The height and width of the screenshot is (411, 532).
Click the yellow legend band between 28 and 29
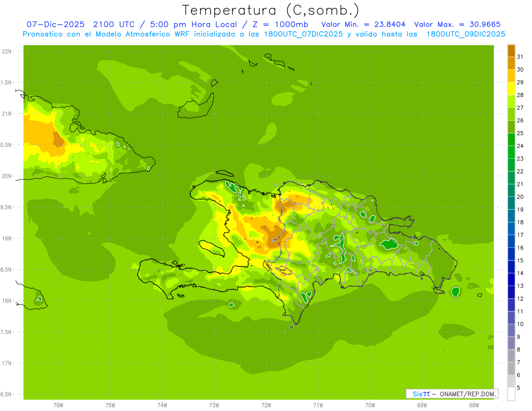tap(511, 89)
